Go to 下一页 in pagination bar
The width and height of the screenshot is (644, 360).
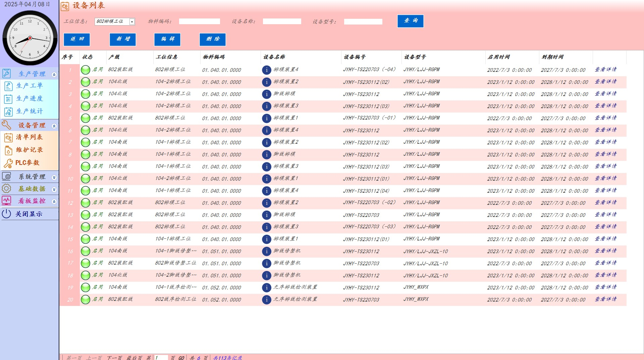coord(114,358)
